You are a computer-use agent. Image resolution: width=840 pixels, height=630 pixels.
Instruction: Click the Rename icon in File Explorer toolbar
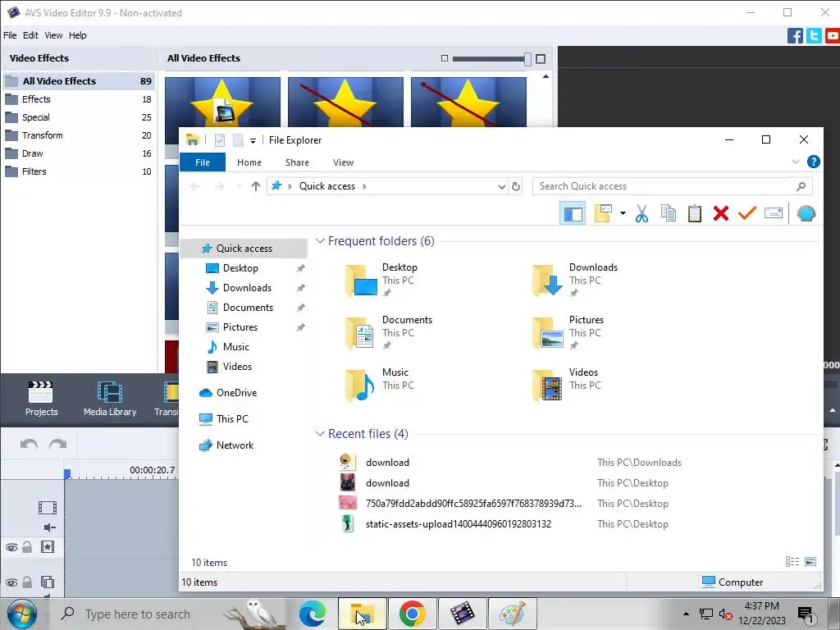click(773, 213)
